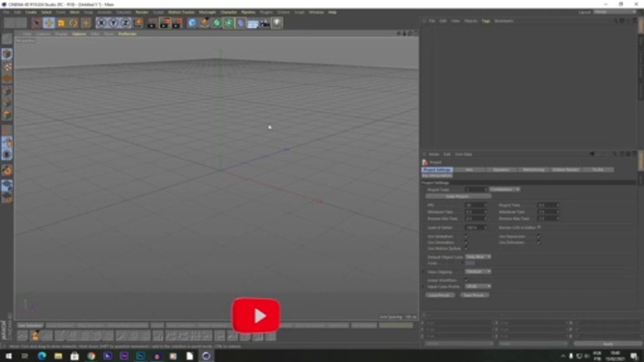Image resolution: width=644 pixels, height=362 pixels.
Task: Open the Render Settings icon
Action: pyautogui.click(x=177, y=23)
